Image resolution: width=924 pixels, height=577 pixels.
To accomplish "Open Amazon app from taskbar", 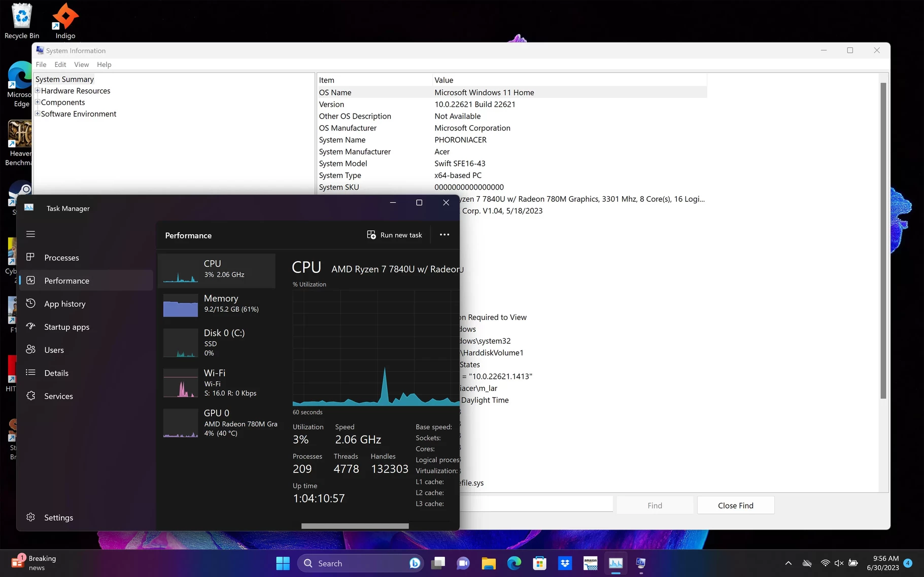I will click(x=591, y=563).
